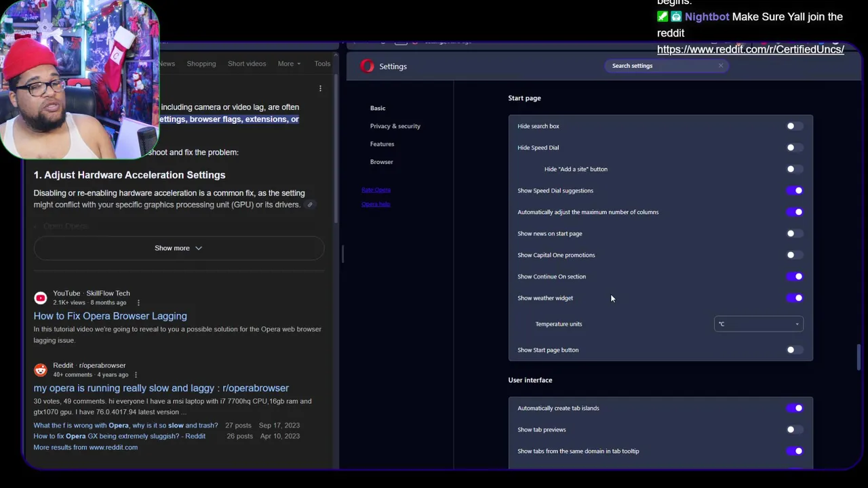This screenshot has height=488, width=868.
Task: Open my opera is running slow Reddit result
Action: [161, 388]
